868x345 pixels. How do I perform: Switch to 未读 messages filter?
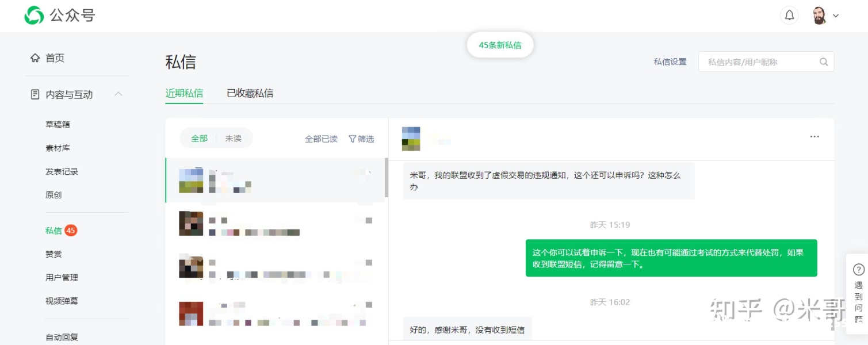(233, 139)
